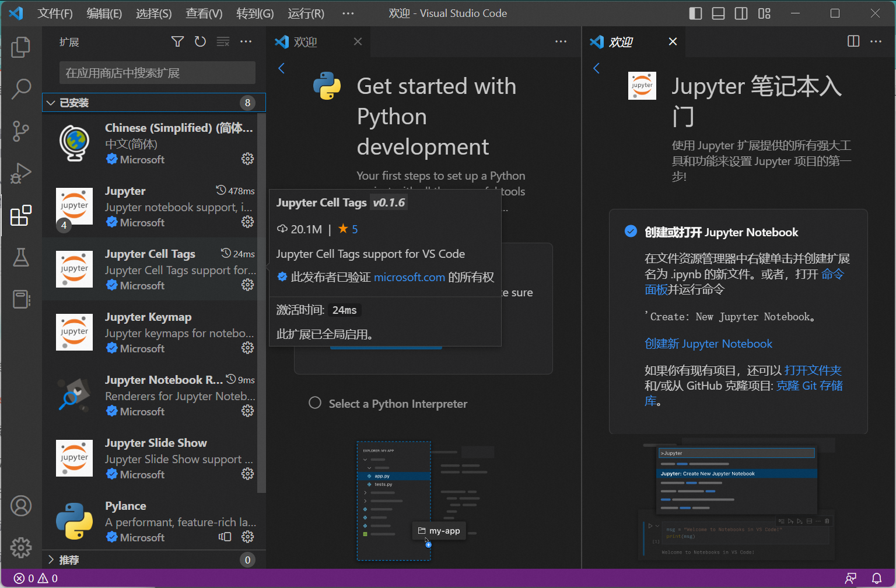The width and height of the screenshot is (896, 588).
Task: Click the microsoft.com link in tooltip
Action: 409,277
